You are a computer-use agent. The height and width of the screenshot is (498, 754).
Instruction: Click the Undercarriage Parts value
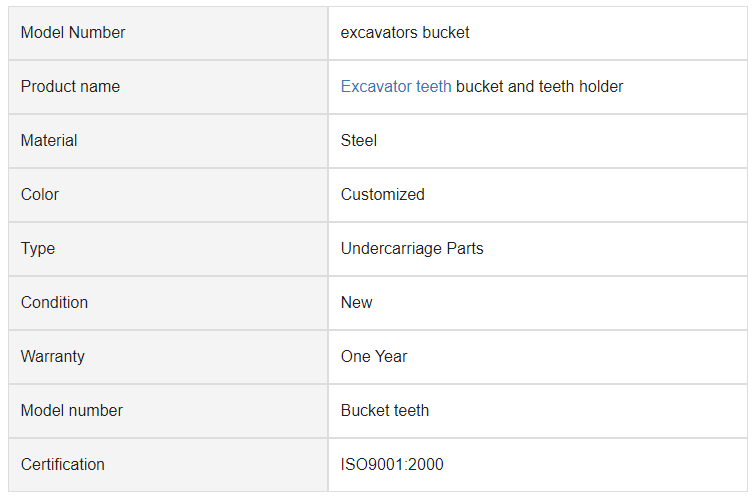412,249
